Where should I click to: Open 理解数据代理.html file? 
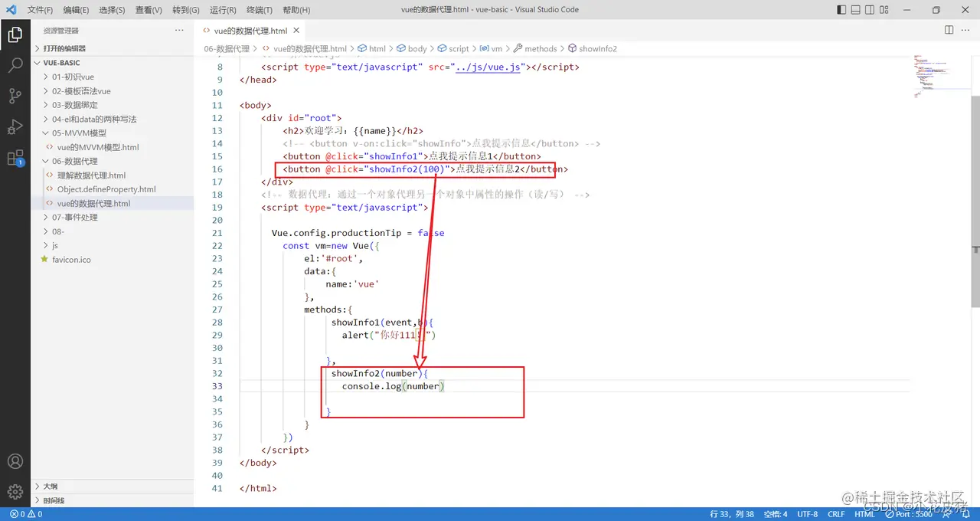click(x=112, y=175)
